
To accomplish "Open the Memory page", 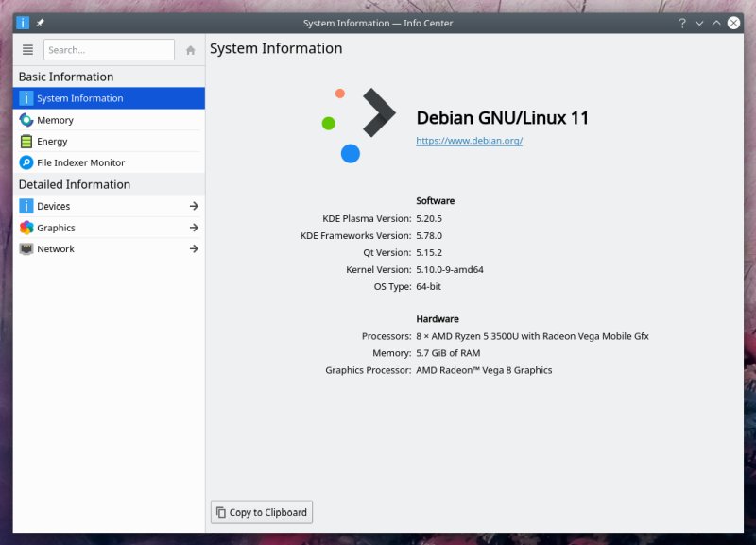I will (x=109, y=120).
